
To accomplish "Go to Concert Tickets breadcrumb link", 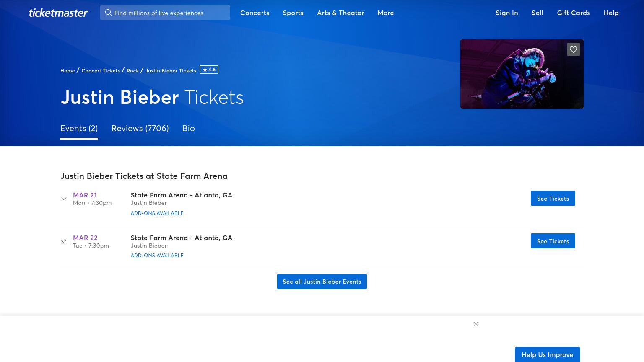I will (x=101, y=71).
